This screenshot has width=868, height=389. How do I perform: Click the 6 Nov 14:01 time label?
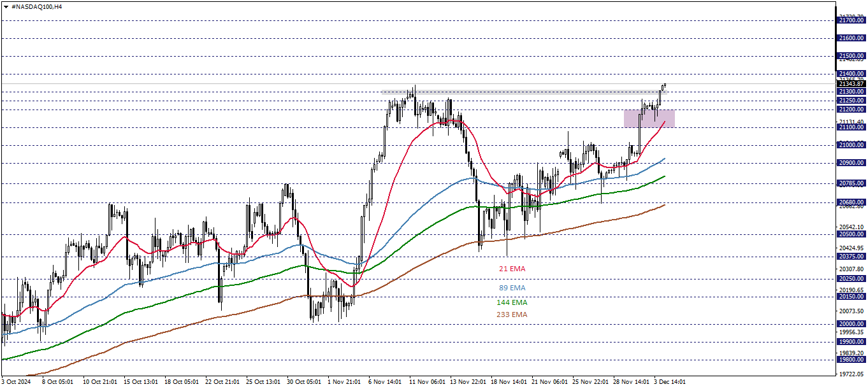point(384,382)
